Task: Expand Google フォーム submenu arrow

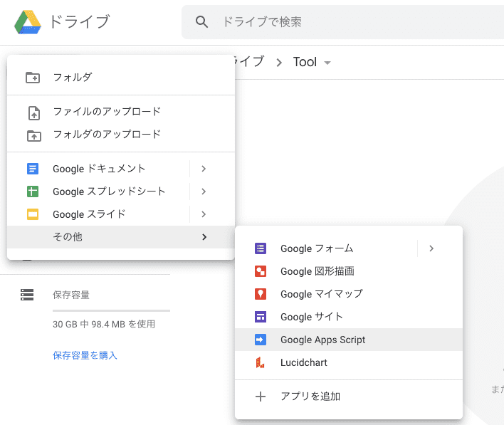Action: click(x=431, y=248)
